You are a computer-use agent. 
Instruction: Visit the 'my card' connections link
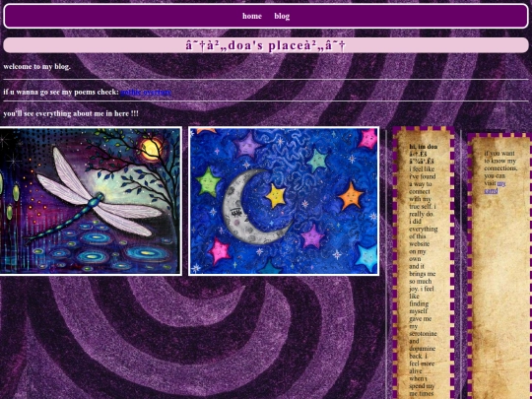coord(495,187)
